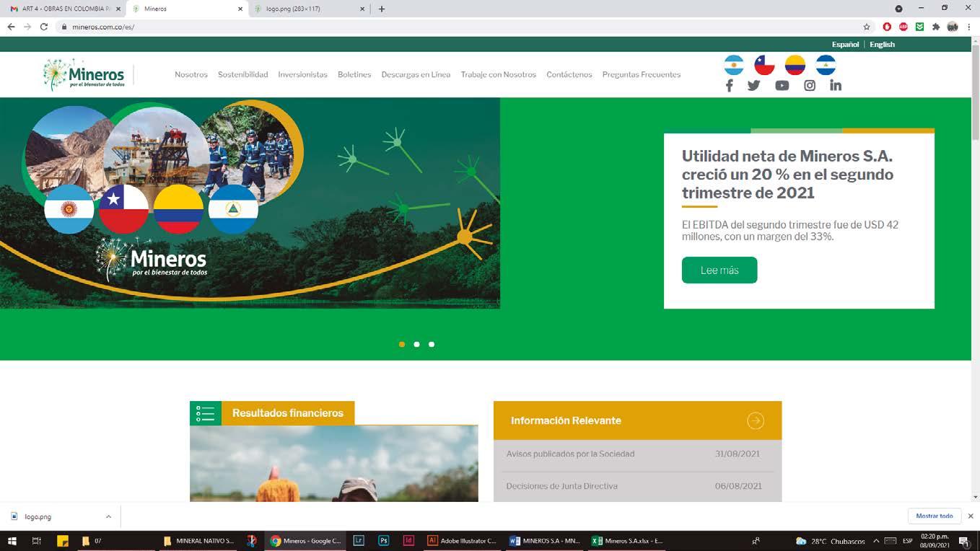980x551 pixels.
Task: Open the Chrome tab search dropdown
Action: tap(898, 9)
